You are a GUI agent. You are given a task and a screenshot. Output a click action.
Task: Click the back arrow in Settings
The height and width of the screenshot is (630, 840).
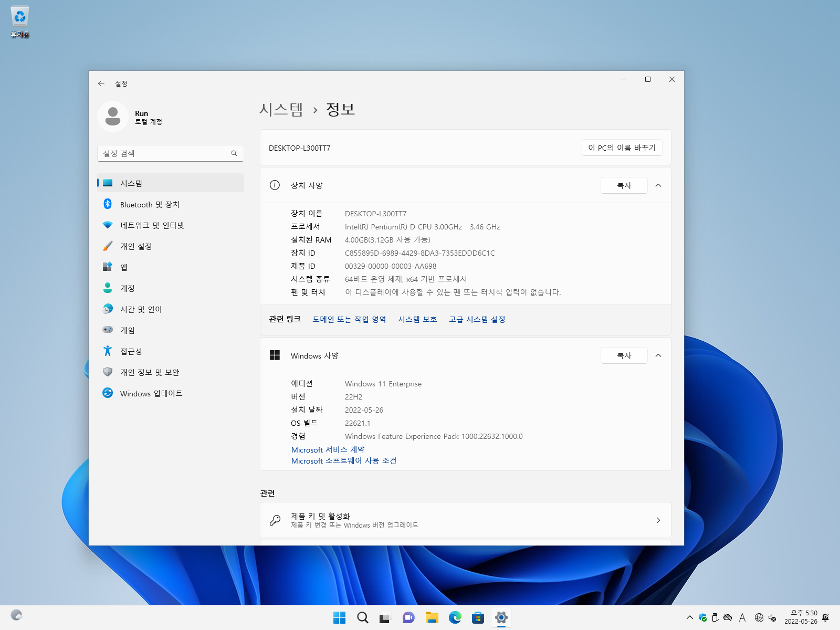pyautogui.click(x=101, y=83)
